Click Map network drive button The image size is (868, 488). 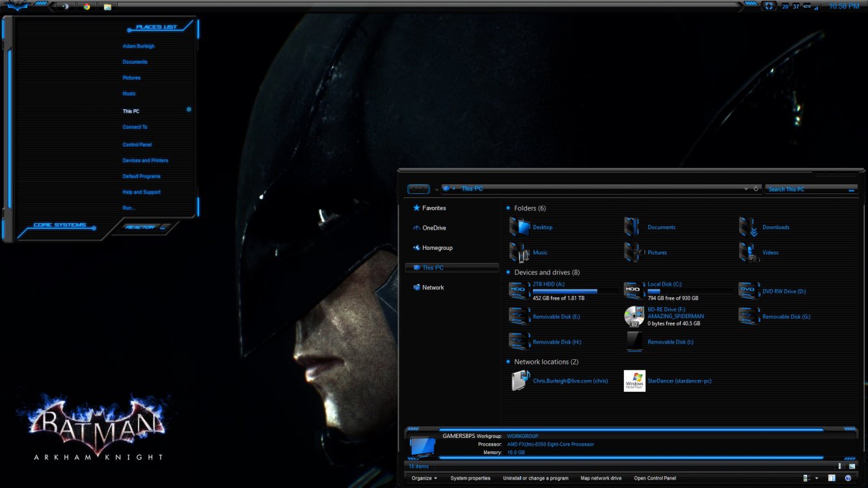pos(601,478)
